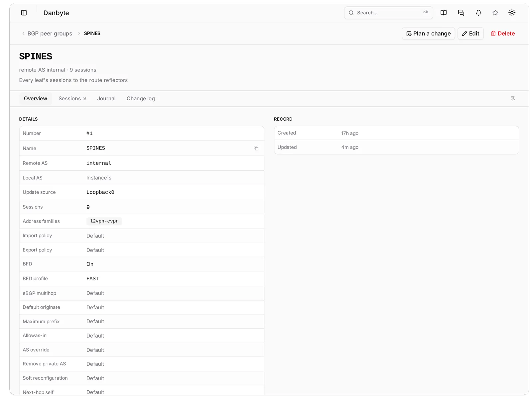This screenshot has height=398, width=532.
Task: Toggle the light/dark theme sun icon
Action: (512, 13)
